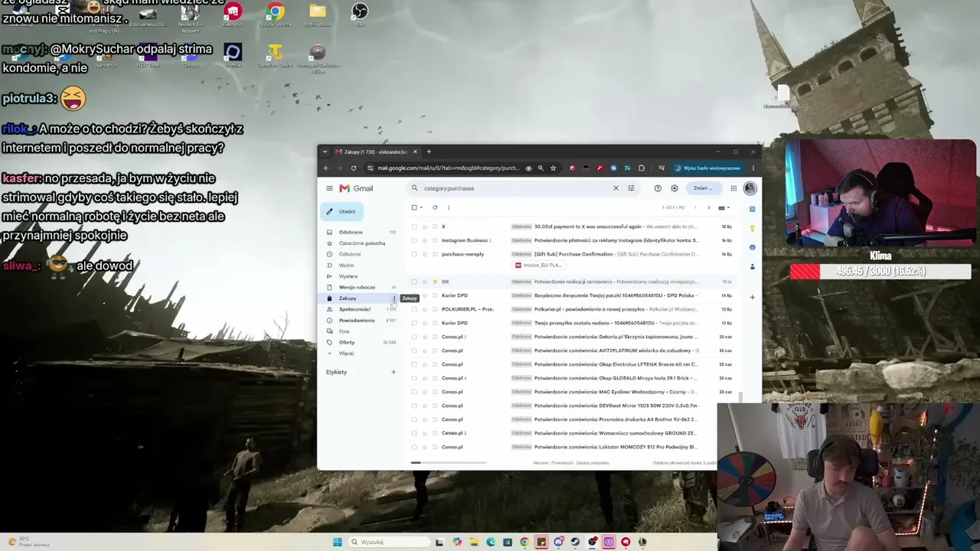Star the purchase-noreply email
This screenshot has height=551, width=980.
(x=425, y=254)
